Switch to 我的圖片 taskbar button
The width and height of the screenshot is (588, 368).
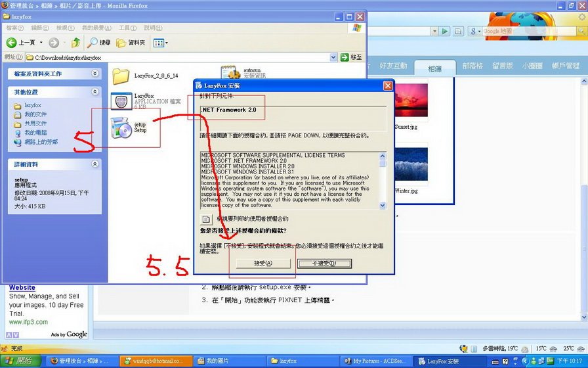228,361
